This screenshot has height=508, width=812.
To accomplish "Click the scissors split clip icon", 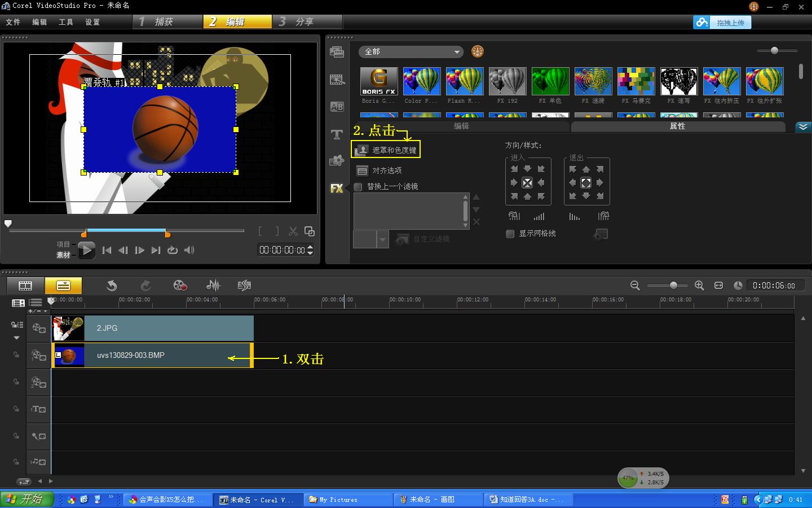I will [293, 231].
